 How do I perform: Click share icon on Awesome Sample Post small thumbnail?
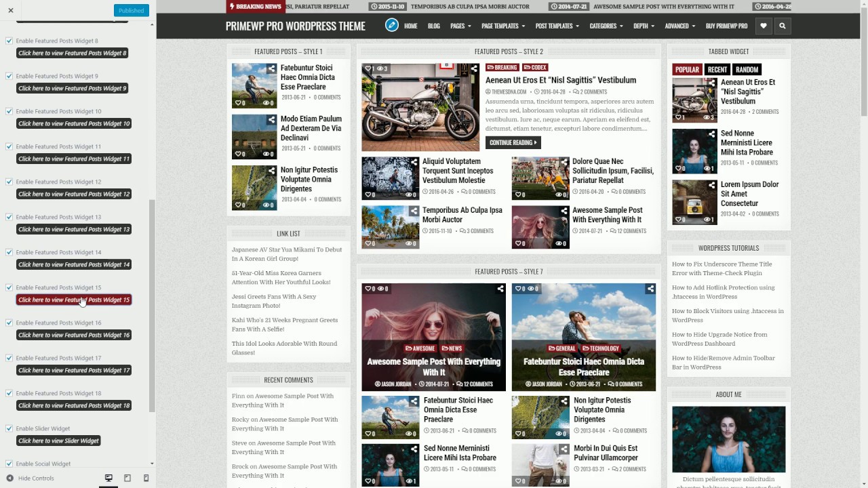(x=564, y=211)
